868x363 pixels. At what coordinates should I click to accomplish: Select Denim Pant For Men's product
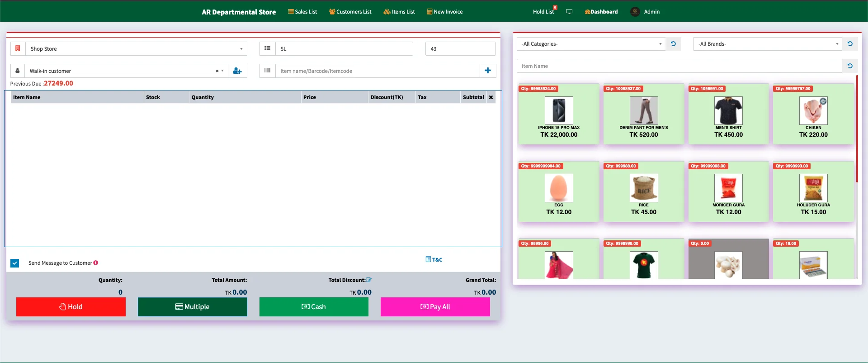click(x=644, y=114)
